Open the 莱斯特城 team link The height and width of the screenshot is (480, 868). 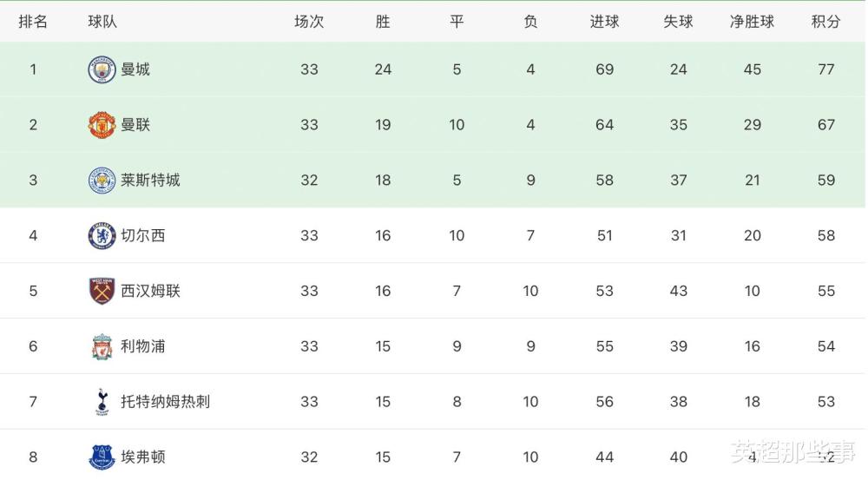[150, 180]
